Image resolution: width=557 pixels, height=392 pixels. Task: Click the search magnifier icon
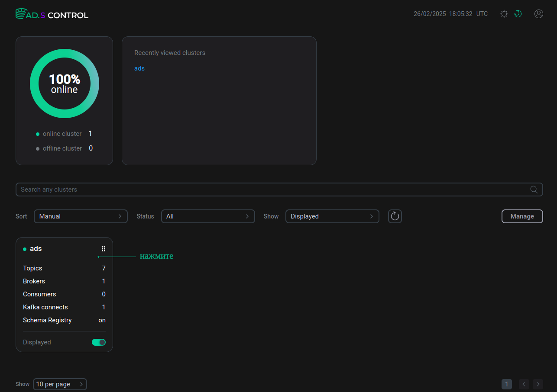click(x=534, y=190)
